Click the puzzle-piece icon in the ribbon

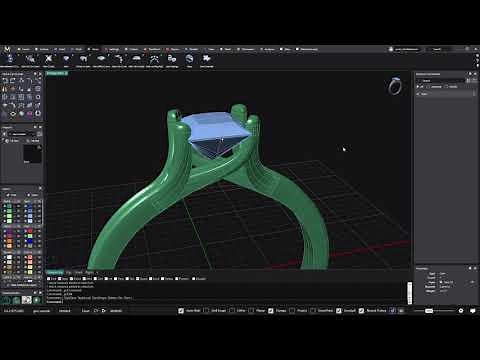(x=207, y=59)
